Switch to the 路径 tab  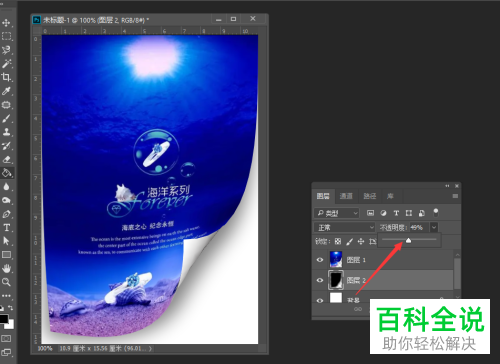[370, 196]
